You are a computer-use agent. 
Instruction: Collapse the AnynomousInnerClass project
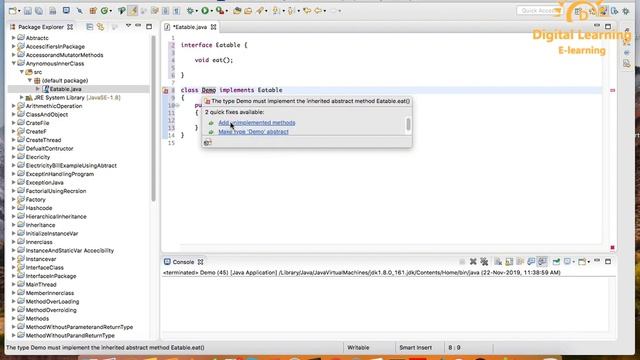14,64
